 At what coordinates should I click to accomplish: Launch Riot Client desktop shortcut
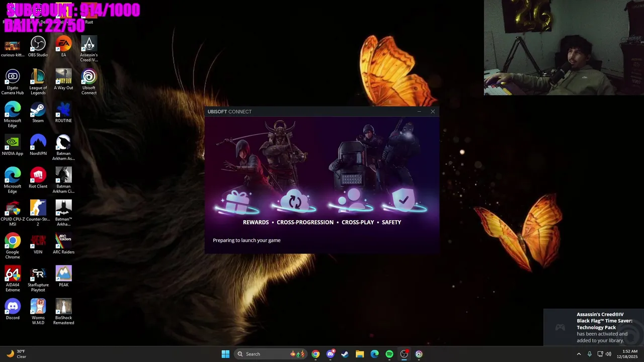click(38, 178)
